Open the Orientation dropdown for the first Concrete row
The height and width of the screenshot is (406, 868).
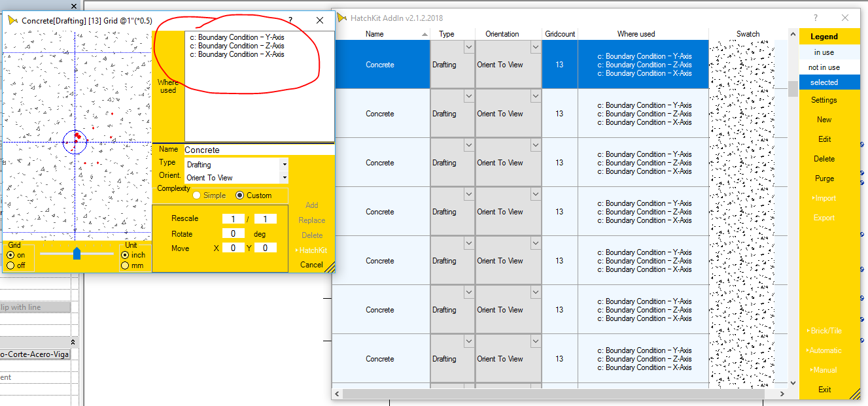point(535,46)
